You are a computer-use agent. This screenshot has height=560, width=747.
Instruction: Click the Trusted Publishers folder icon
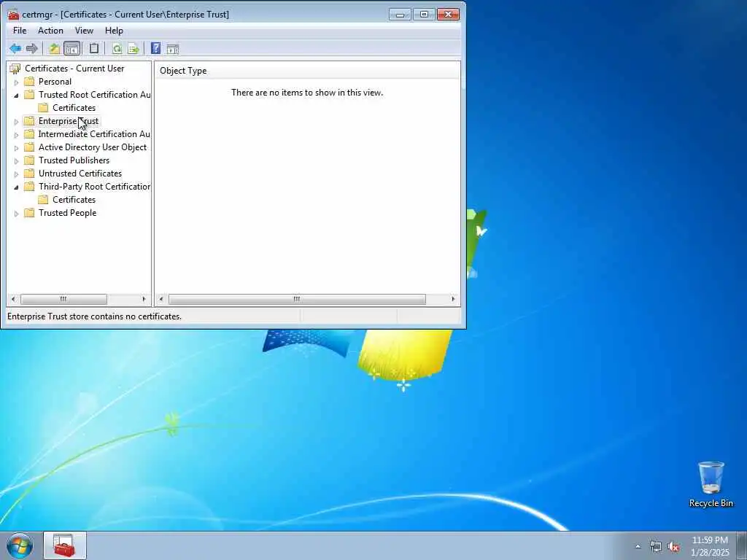[29, 160]
